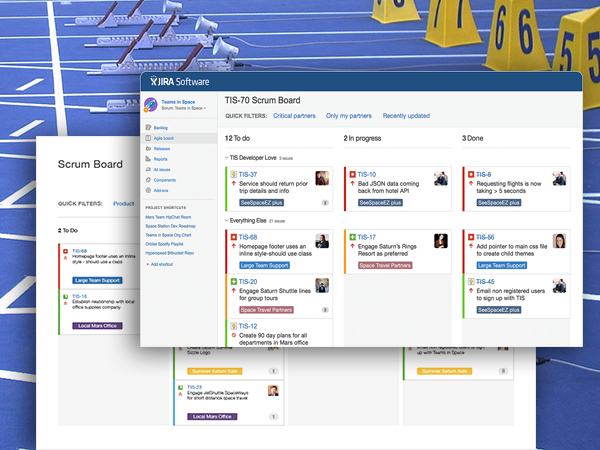This screenshot has width=600, height=450.
Task: Click the Components puzzle icon in sidebar
Action: click(x=148, y=180)
